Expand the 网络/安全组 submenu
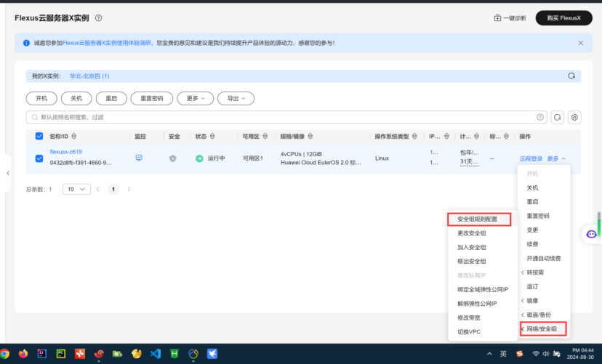This screenshot has height=364, width=602. [543, 328]
